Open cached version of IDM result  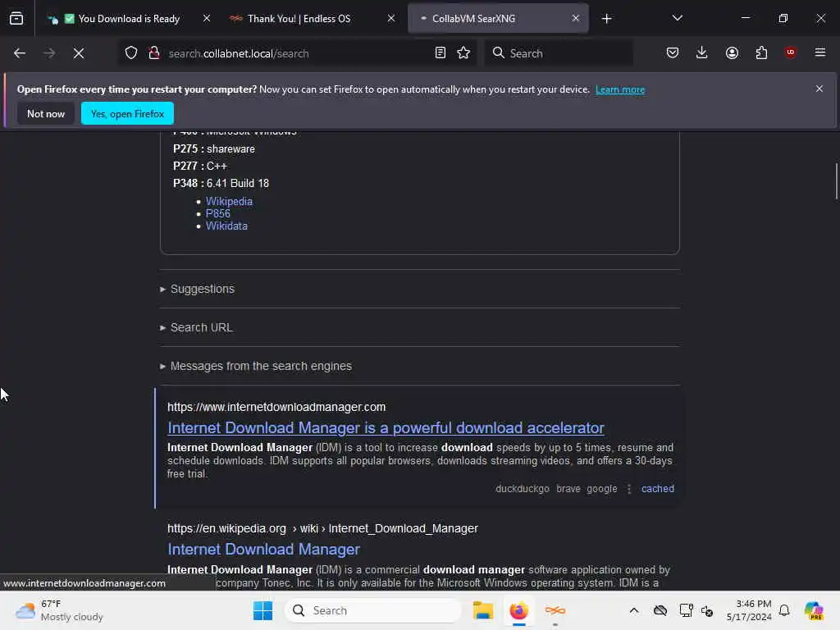coord(658,489)
